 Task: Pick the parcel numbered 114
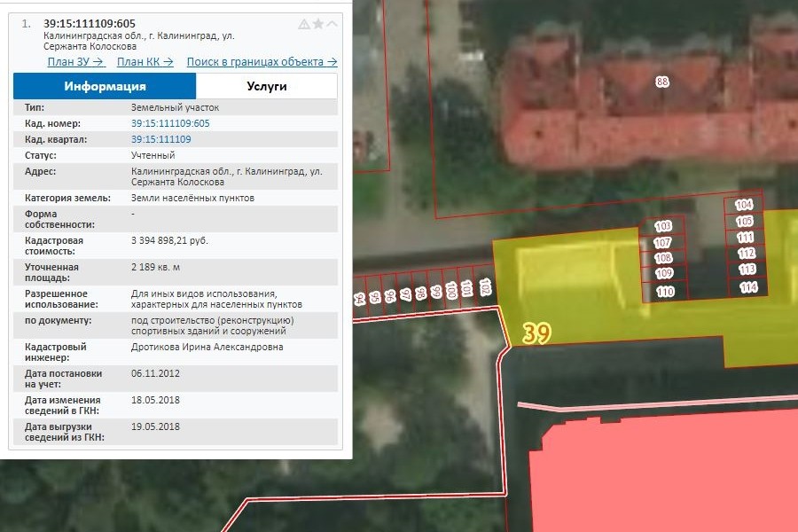747,287
